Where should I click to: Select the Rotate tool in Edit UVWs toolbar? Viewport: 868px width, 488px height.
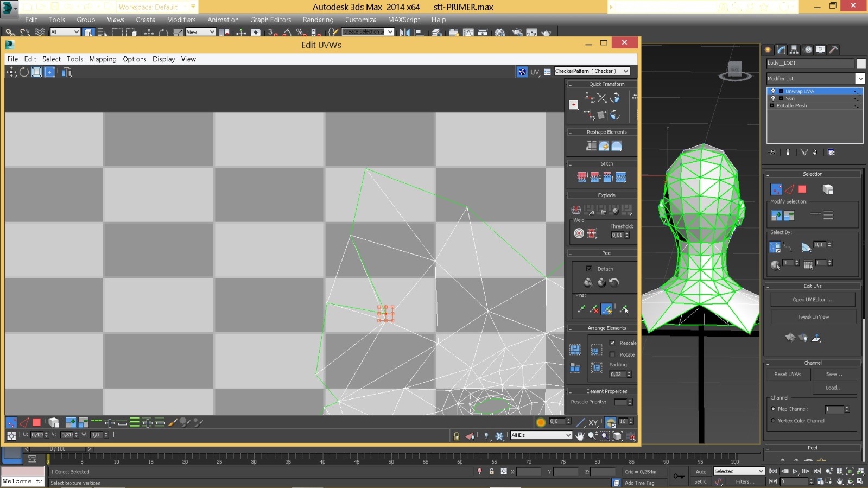click(x=24, y=72)
